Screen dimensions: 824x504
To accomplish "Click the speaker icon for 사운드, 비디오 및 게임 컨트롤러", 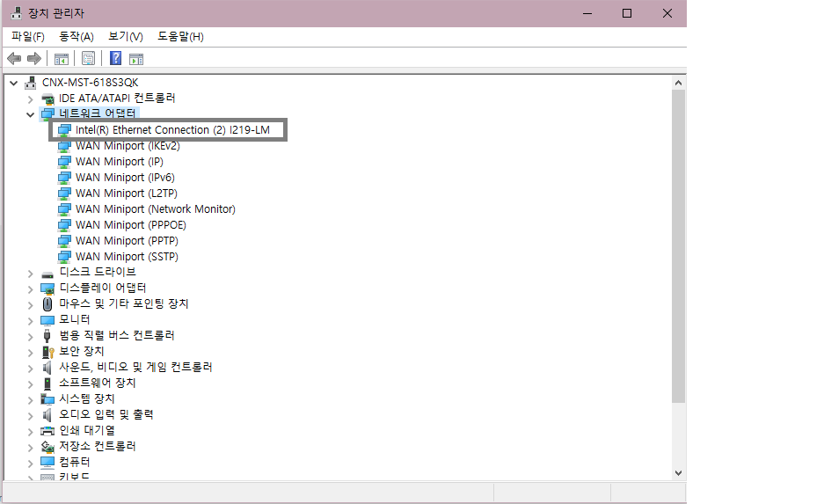I will pos(47,368).
